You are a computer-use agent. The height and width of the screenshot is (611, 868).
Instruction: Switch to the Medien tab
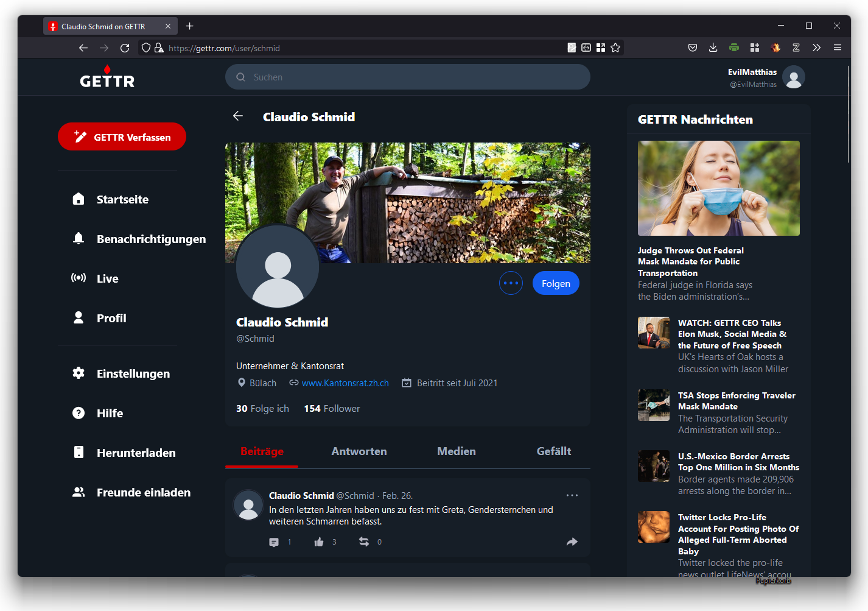457,451
